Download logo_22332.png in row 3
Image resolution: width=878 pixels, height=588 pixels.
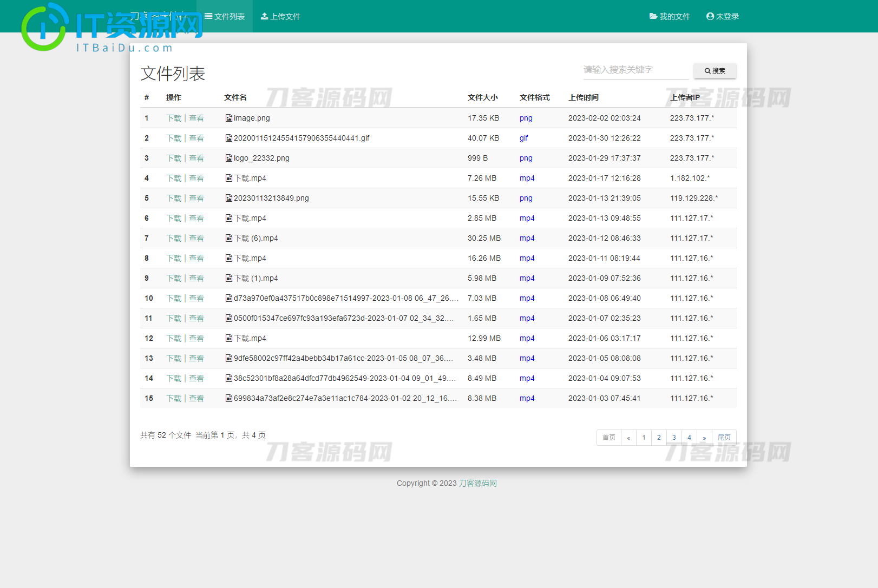[x=174, y=158]
